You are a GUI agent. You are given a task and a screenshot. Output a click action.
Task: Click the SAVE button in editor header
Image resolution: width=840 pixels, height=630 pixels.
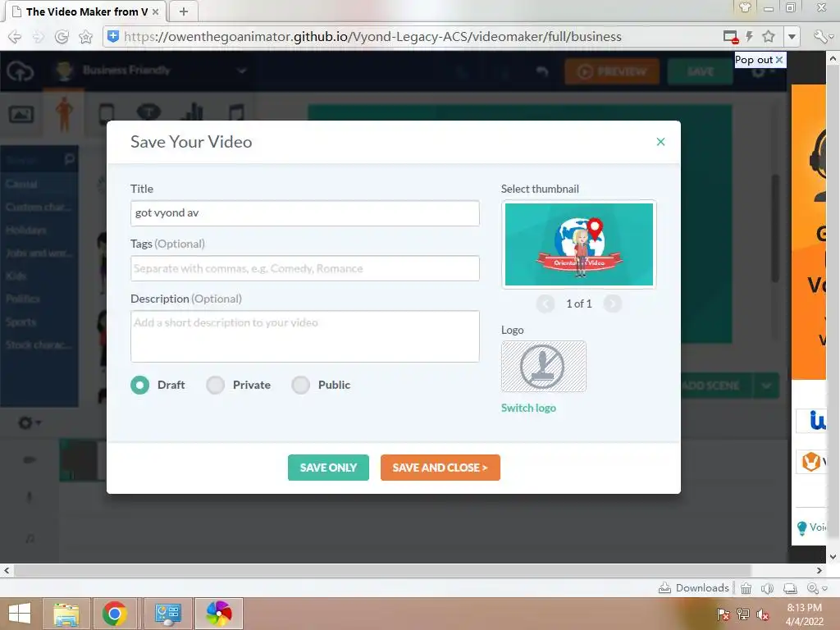(701, 71)
